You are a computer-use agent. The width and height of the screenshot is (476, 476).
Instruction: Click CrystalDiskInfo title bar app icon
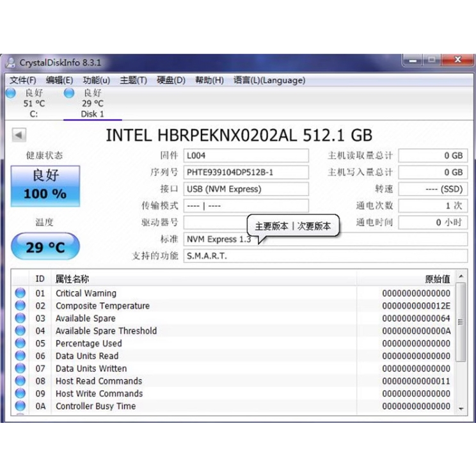[x=11, y=63]
